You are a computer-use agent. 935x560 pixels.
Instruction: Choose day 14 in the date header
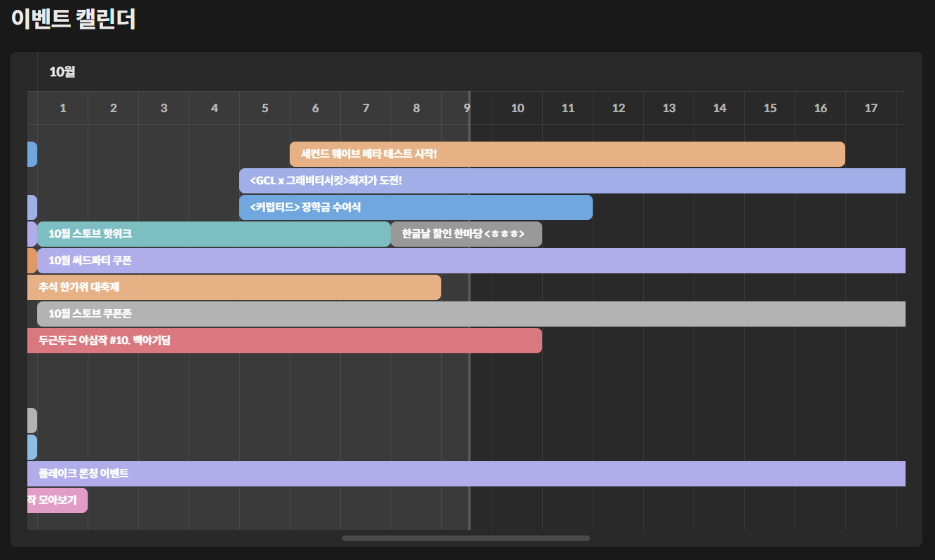(720, 108)
